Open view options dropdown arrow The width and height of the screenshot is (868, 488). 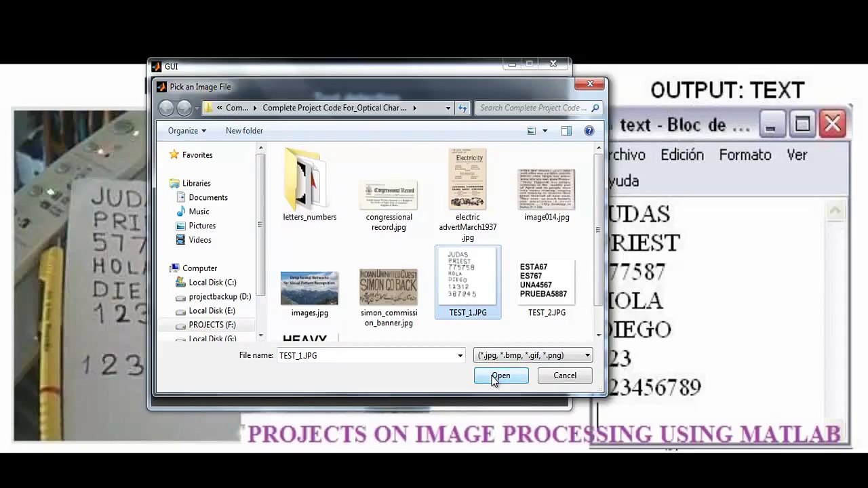[x=545, y=131]
